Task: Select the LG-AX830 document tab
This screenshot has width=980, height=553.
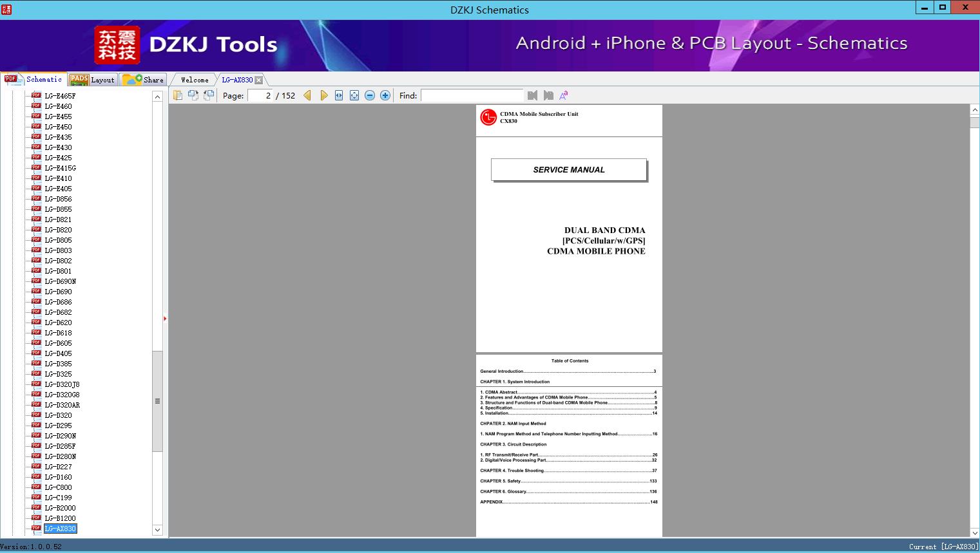Action: (237, 80)
